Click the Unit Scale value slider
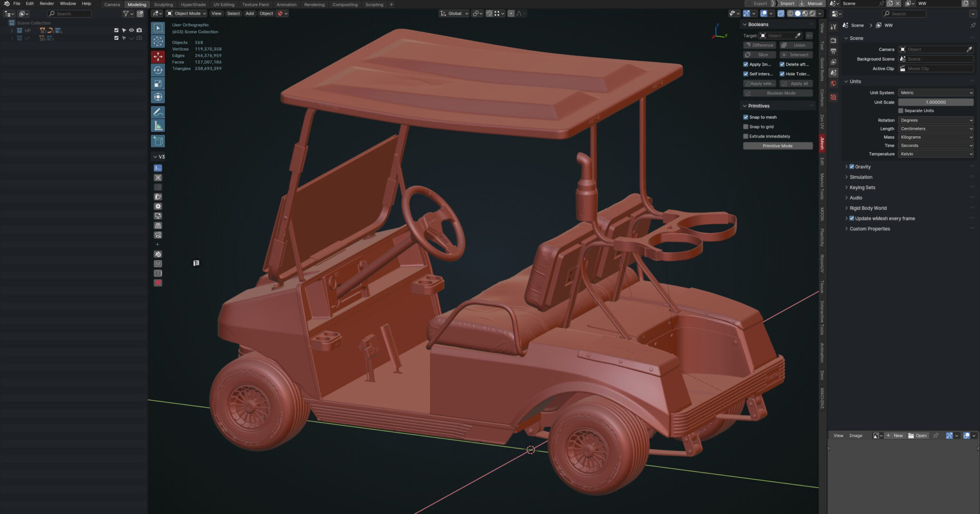 tap(936, 102)
